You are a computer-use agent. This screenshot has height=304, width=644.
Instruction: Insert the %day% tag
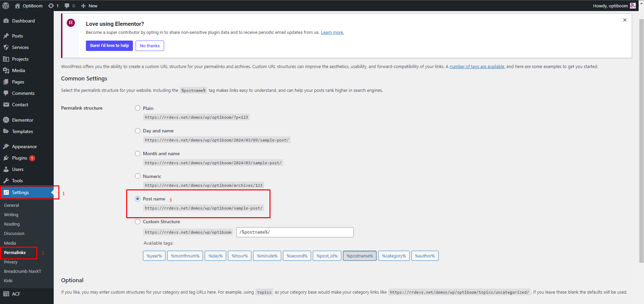point(215,256)
